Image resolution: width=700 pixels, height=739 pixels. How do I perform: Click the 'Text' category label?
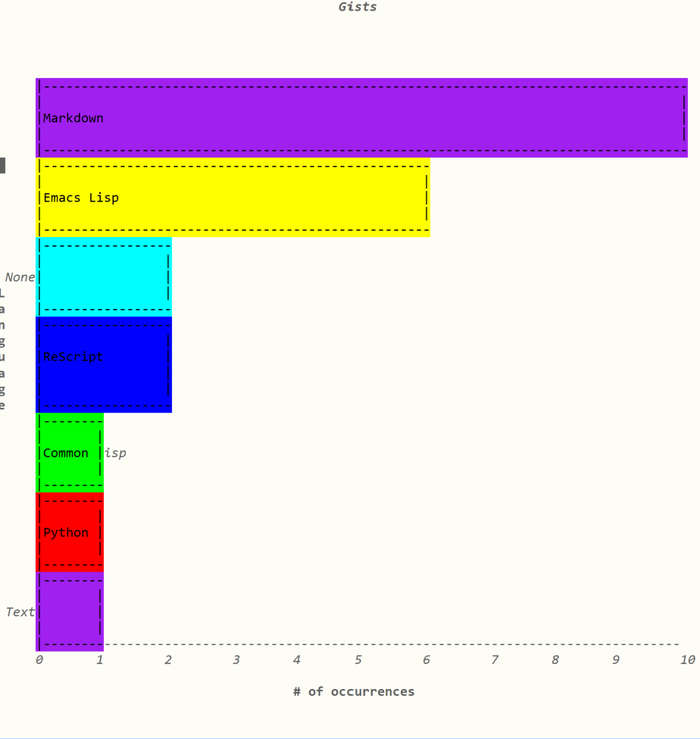tap(20, 612)
